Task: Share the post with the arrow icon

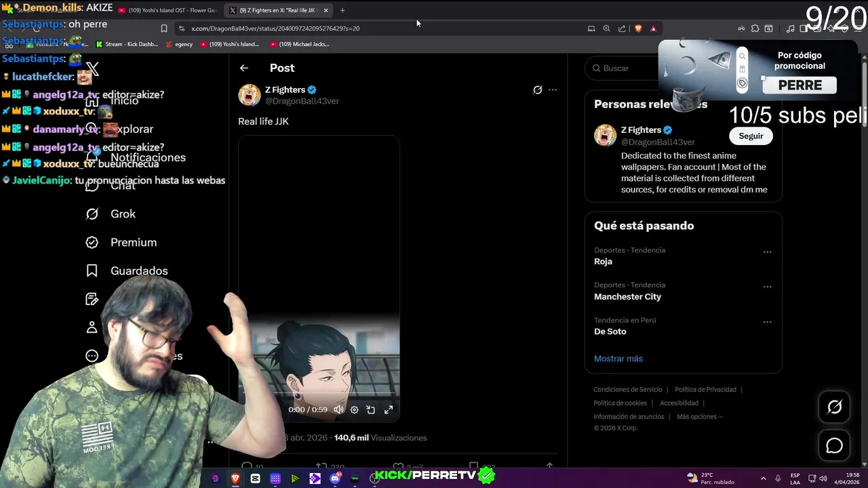Action: click(549, 466)
